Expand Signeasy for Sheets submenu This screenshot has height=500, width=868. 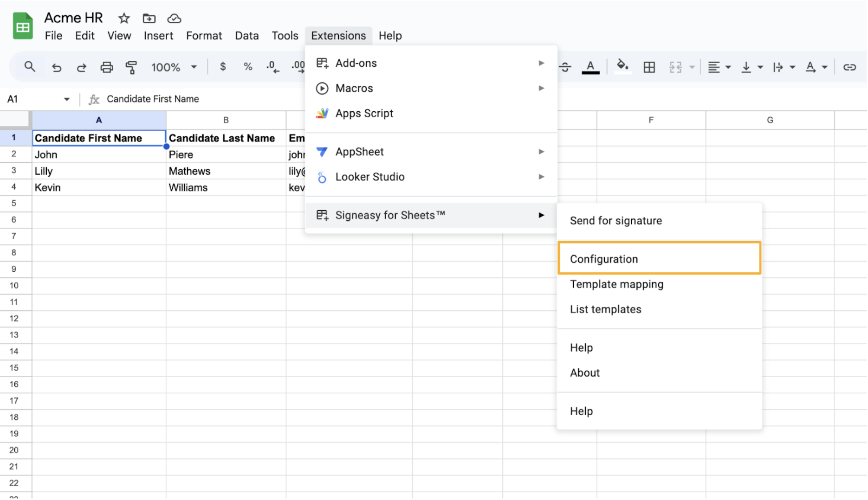click(431, 215)
